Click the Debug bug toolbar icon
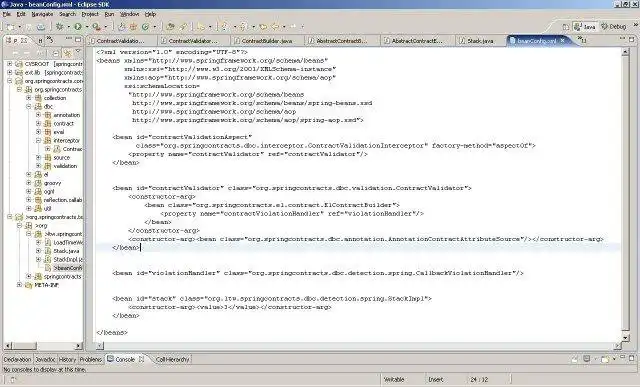 point(60,27)
